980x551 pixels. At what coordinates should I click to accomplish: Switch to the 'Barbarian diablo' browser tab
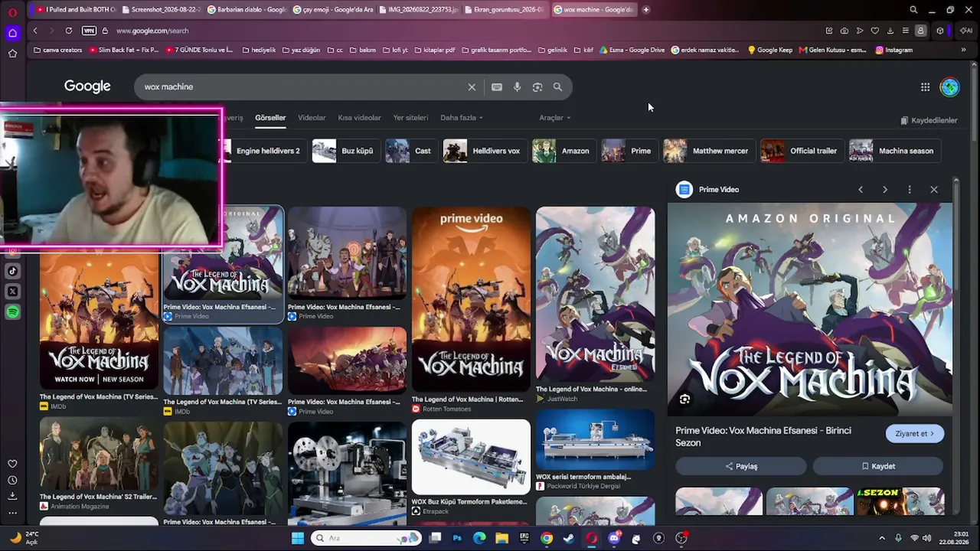[247, 10]
